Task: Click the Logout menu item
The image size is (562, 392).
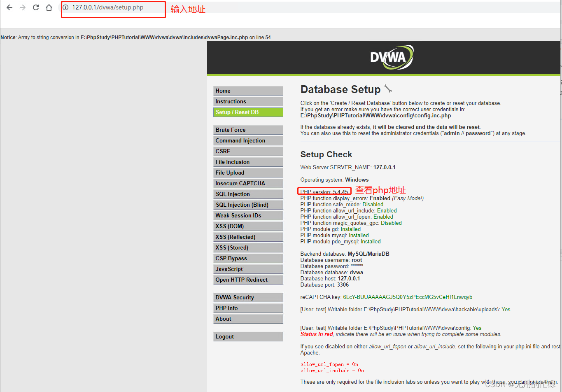Action: point(248,336)
